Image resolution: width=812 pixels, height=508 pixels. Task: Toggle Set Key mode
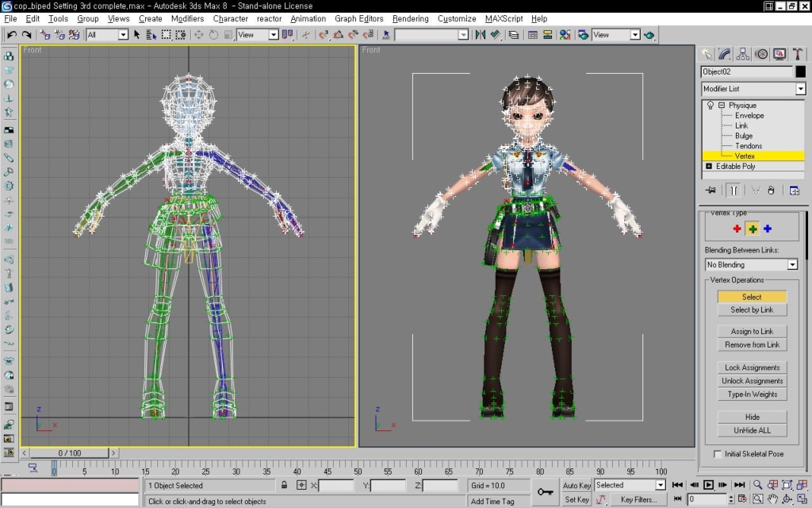click(576, 500)
